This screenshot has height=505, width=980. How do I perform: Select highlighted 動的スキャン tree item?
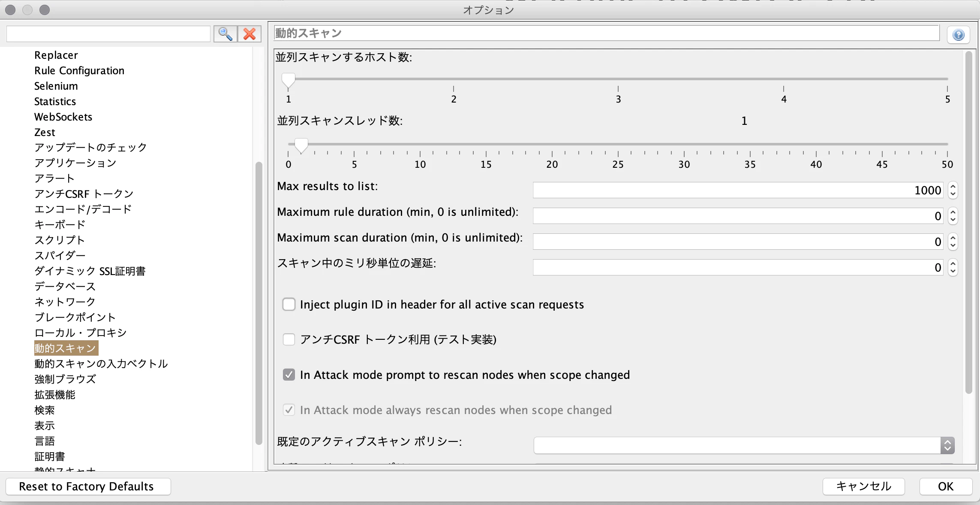tap(66, 348)
